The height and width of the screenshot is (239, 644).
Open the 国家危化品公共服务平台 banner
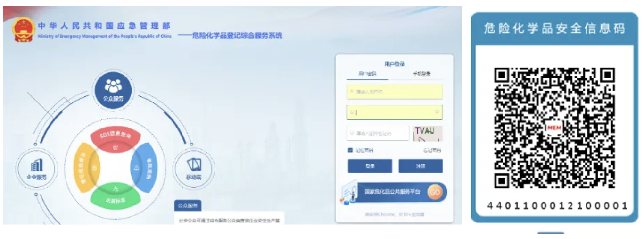pos(393,193)
